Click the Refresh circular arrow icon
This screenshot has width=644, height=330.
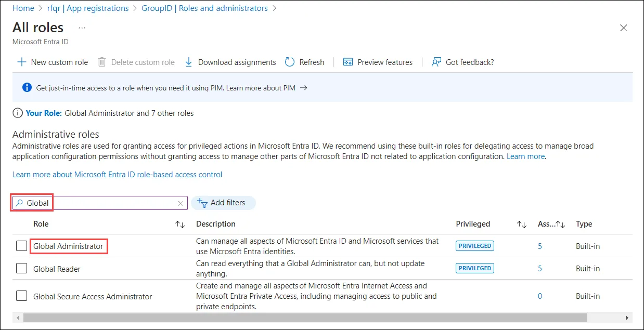pos(290,62)
